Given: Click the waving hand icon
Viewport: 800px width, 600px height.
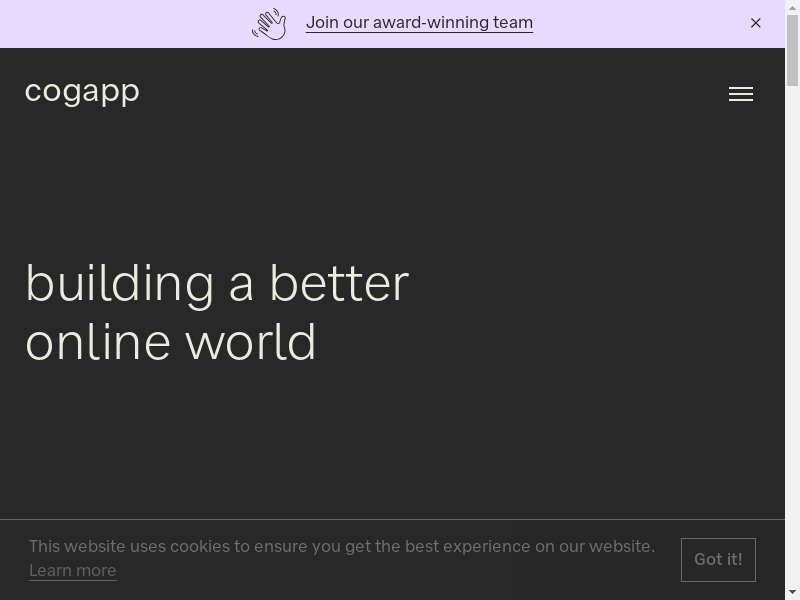Looking at the screenshot, I should tap(269, 24).
